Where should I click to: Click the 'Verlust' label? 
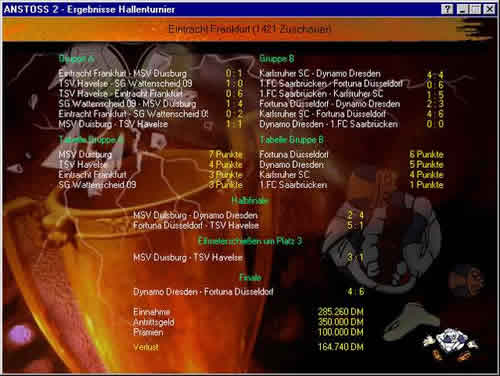146,347
